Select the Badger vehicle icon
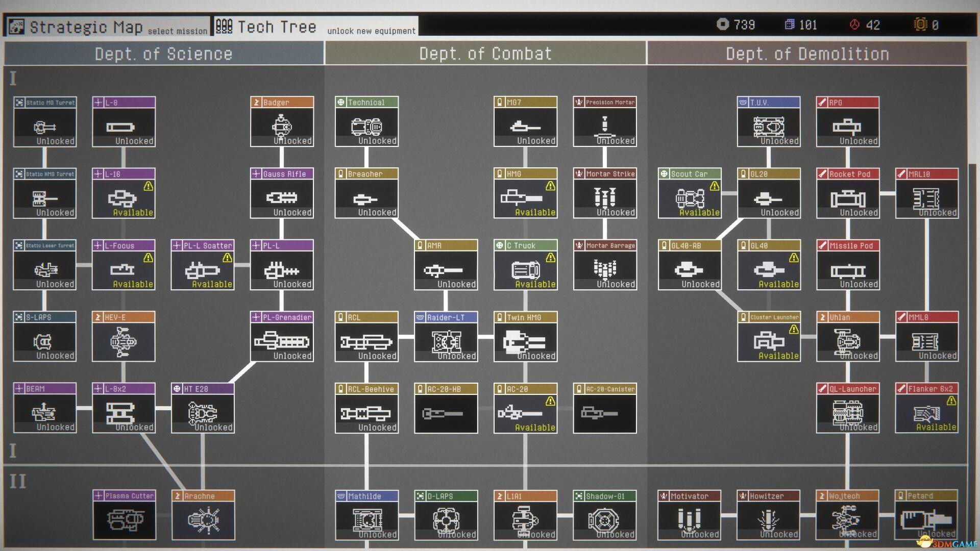This screenshot has width=980, height=551. pos(282,126)
